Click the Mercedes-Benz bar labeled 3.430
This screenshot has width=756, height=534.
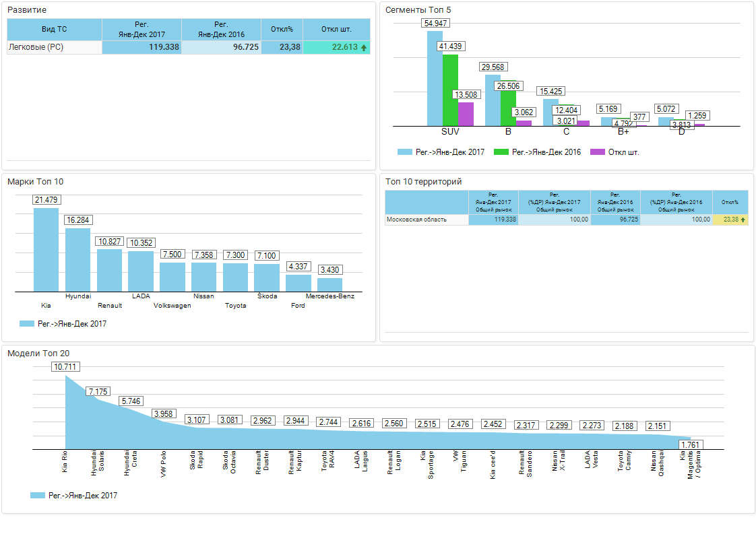pos(329,285)
